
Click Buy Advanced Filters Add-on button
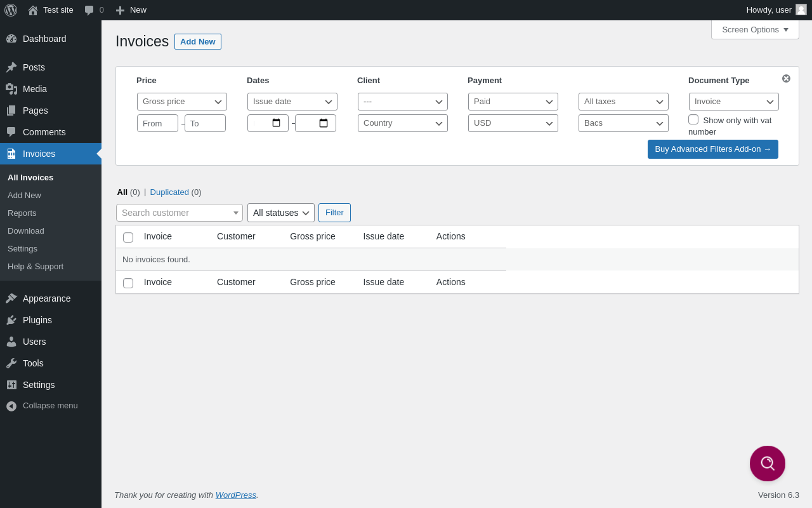coord(712,149)
